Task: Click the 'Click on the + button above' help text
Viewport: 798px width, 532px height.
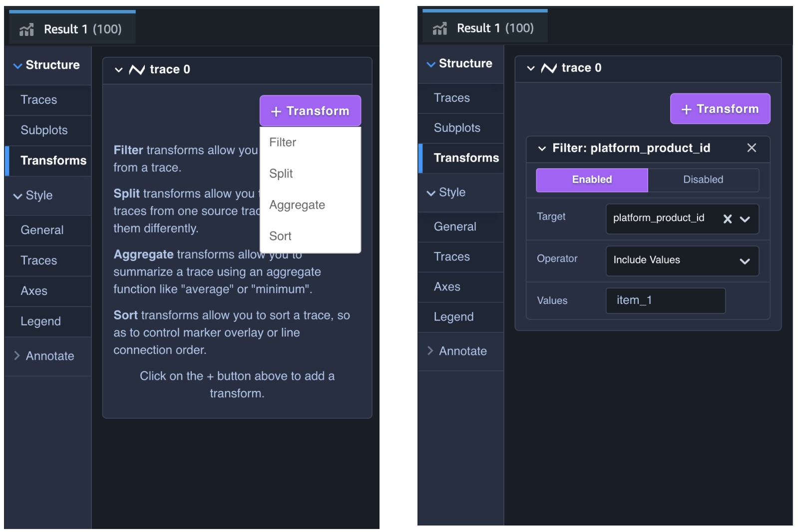Action: pyautogui.click(x=237, y=385)
